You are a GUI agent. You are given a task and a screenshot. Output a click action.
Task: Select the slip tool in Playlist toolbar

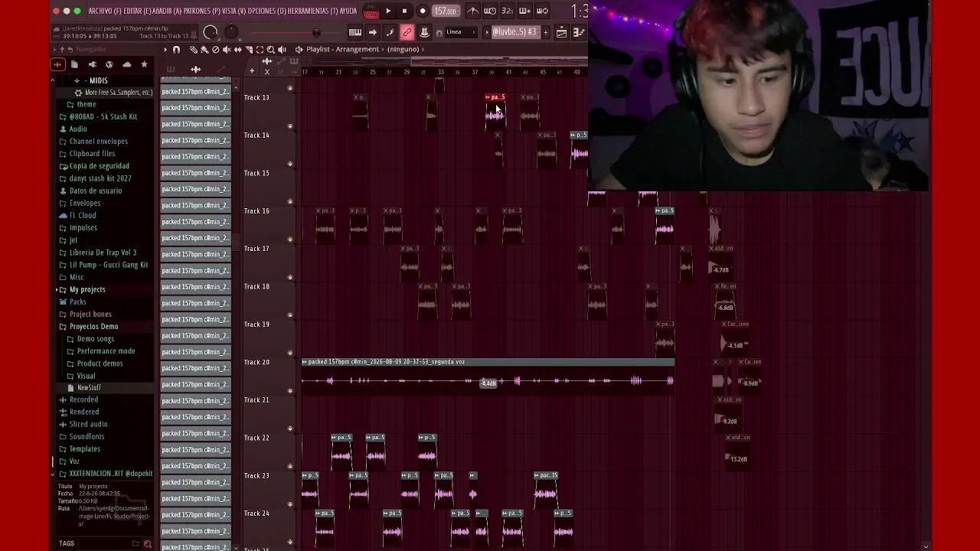coord(237,50)
